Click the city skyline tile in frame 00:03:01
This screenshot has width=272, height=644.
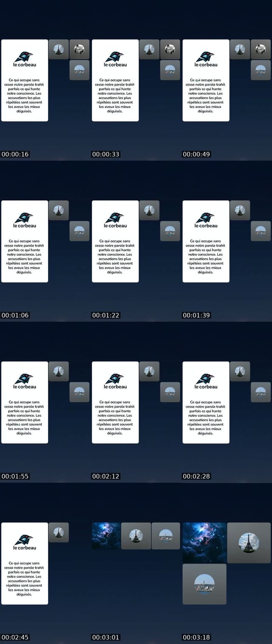click(x=166, y=536)
